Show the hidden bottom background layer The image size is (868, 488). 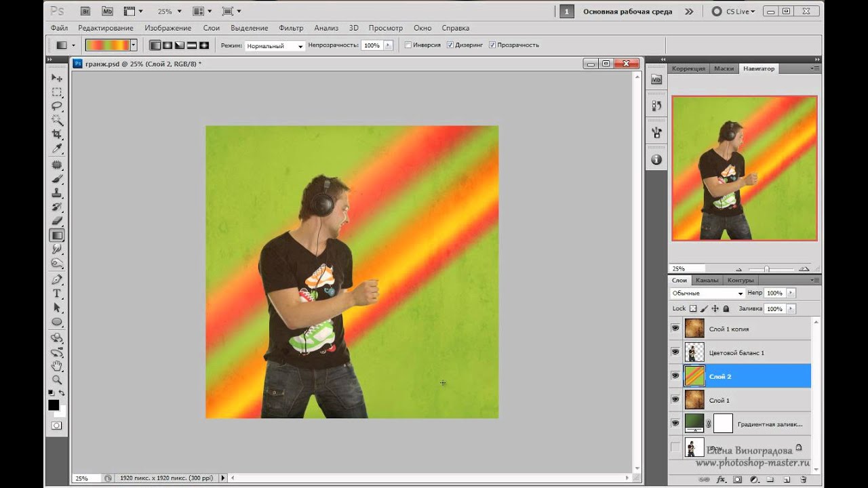[675, 447]
